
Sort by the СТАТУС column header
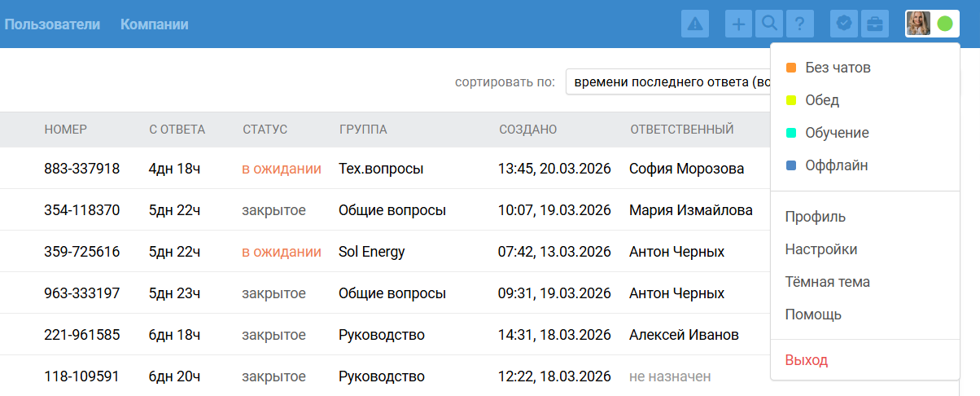click(265, 130)
